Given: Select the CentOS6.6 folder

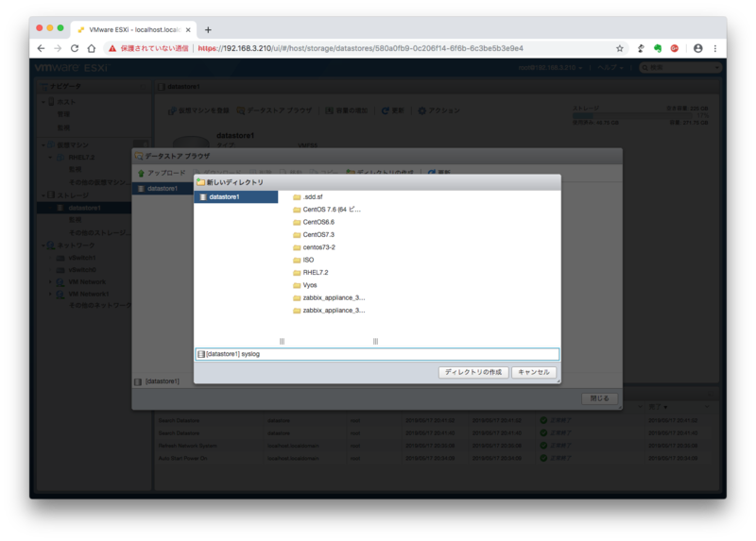Looking at the screenshot, I should point(318,222).
